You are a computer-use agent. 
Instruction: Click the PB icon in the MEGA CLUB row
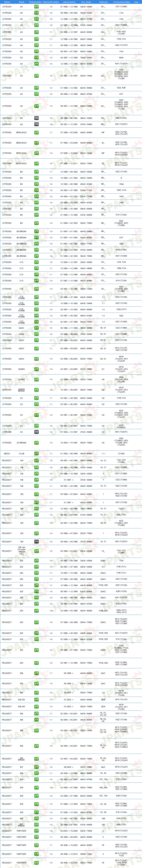(x=36, y=454)
